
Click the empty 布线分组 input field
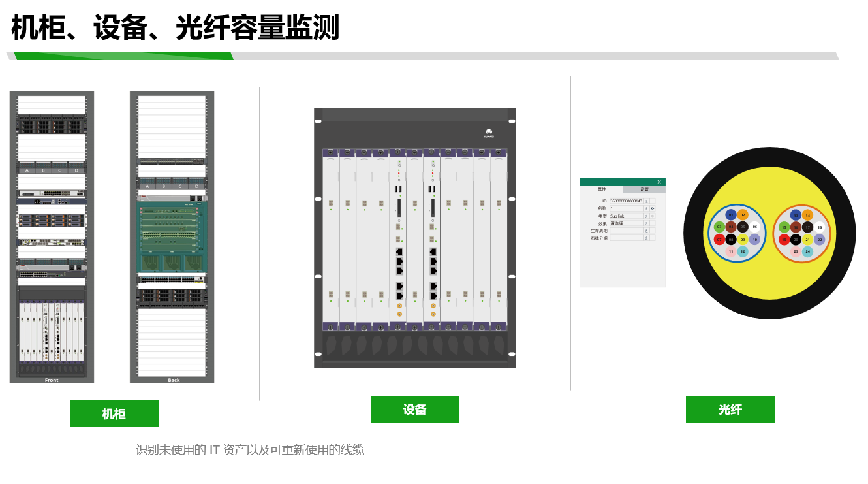coord(627,238)
